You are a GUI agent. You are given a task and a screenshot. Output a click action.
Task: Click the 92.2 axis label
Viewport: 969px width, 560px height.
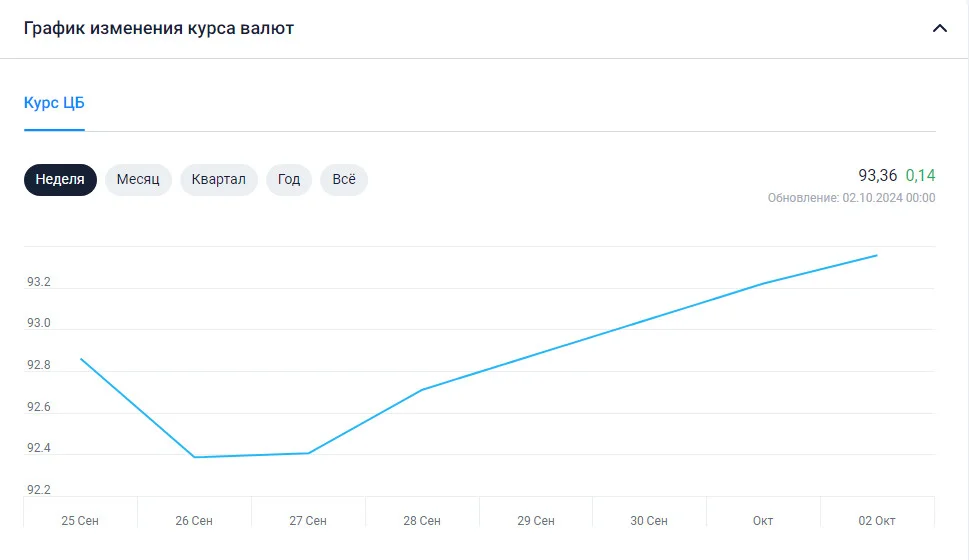(38, 490)
